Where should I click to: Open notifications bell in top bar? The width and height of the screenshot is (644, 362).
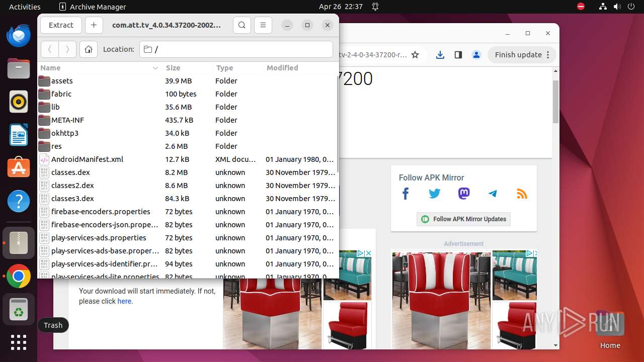point(375,7)
